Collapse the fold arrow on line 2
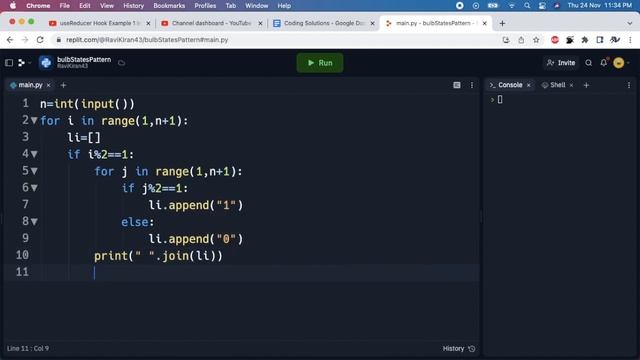 (34, 120)
